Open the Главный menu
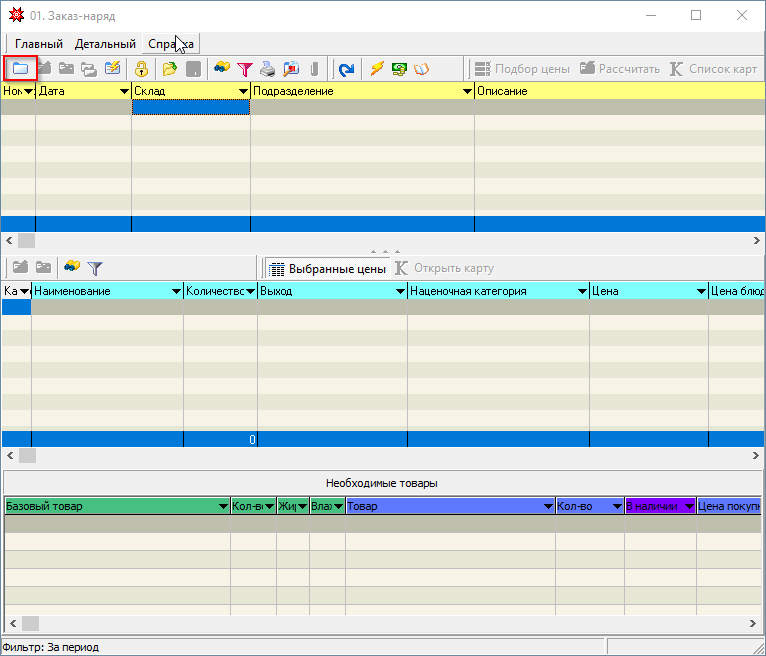The image size is (766, 656). coord(38,44)
